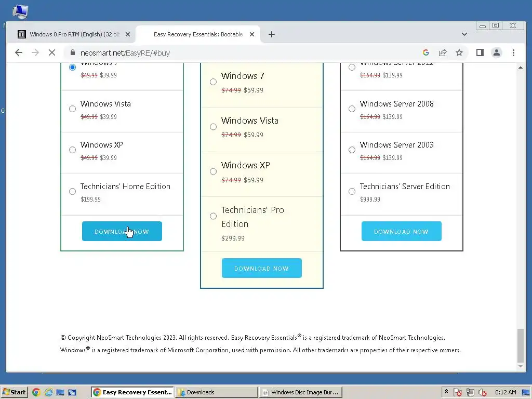
Task: Launch Internet Explorer from quick launch
Action: click(48, 392)
